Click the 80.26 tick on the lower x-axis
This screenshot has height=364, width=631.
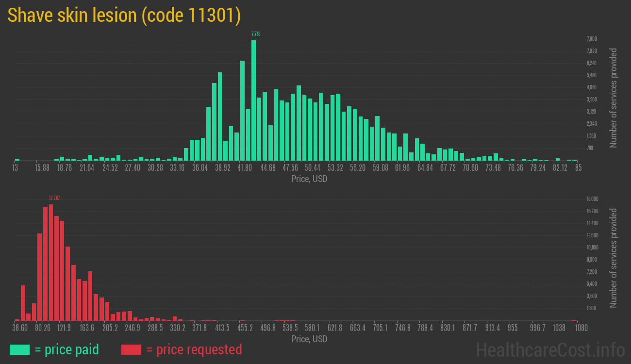(43, 328)
